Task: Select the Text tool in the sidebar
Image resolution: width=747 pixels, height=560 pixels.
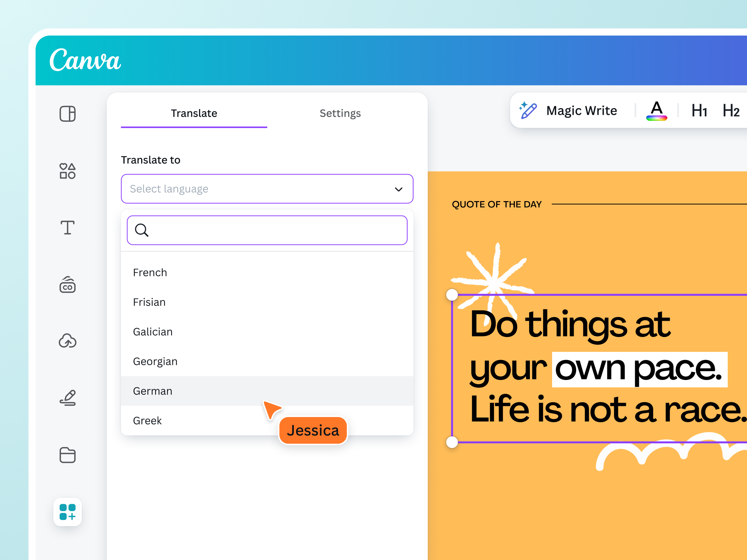Action: tap(67, 228)
